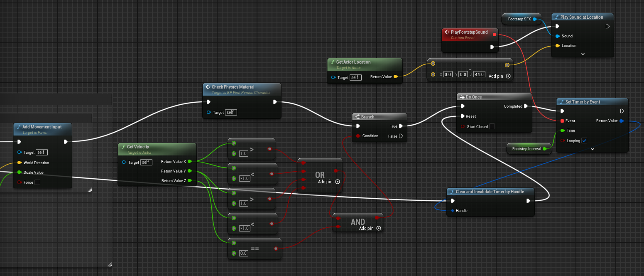Click the Get Actor Location Return Value pin
This screenshot has width=644, height=276.
click(395, 77)
